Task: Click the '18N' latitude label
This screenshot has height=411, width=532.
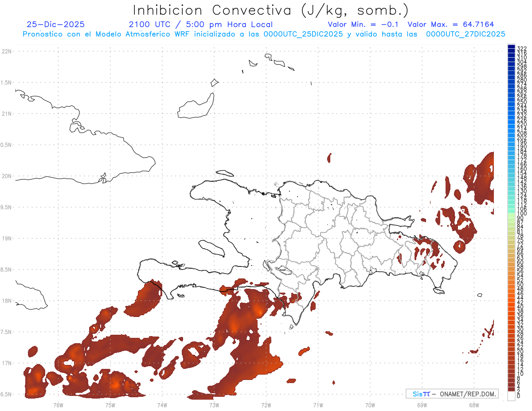Action: (x=7, y=301)
